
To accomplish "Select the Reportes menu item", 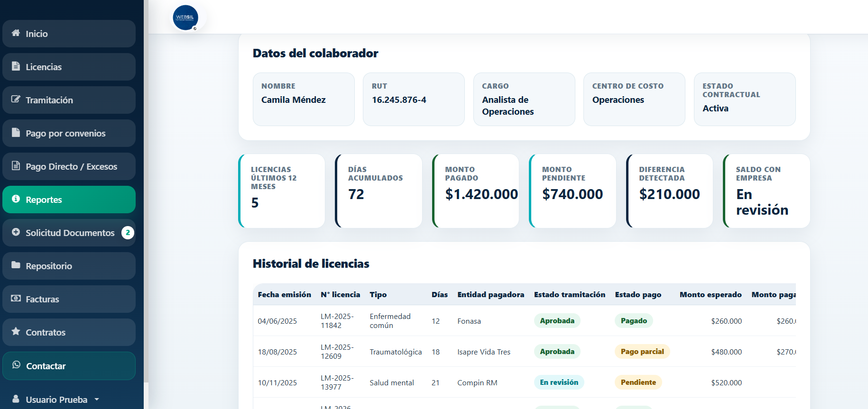I will [69, 200].
